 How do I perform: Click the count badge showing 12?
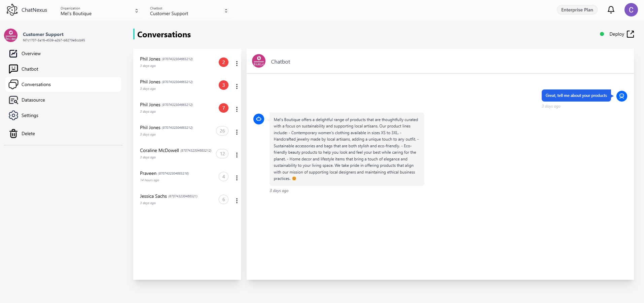(x=222, y=154)
